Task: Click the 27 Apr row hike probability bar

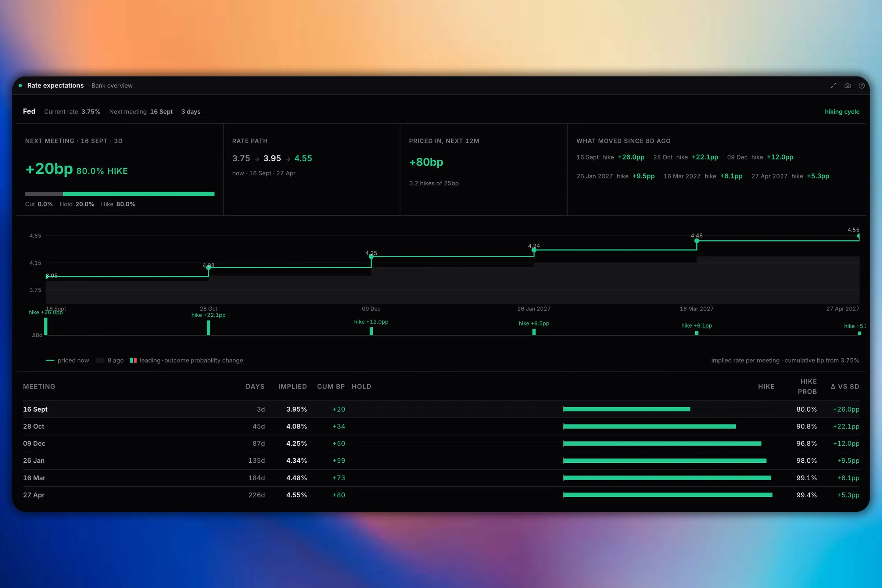Action: 668,495
